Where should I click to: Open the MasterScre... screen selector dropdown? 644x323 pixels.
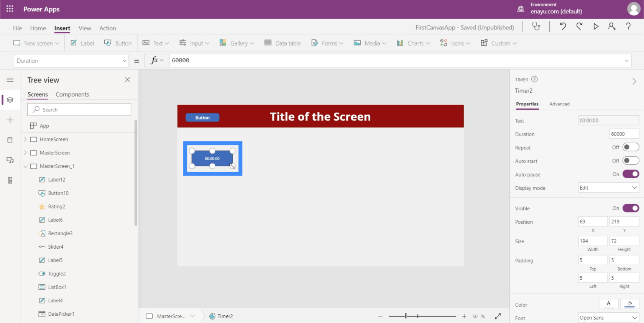point(192,316)
